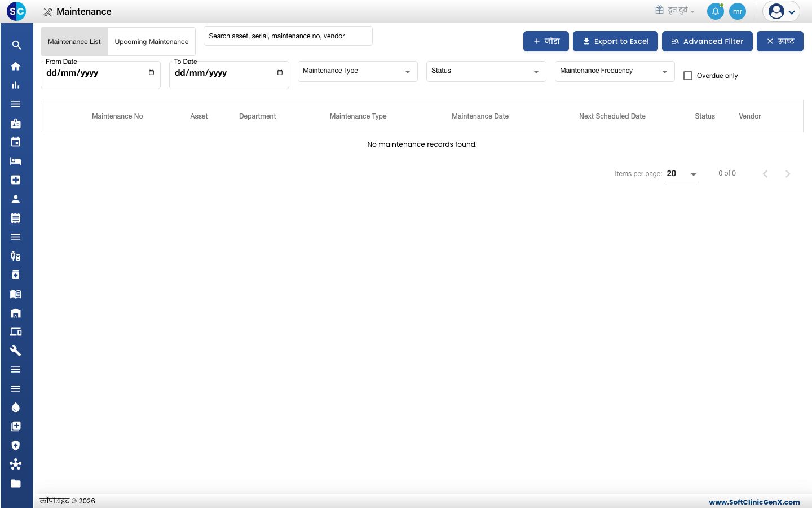Screen dimensions: 812x508
Task: Open the receipt icon in sidebar
Action: pos(16,218)
